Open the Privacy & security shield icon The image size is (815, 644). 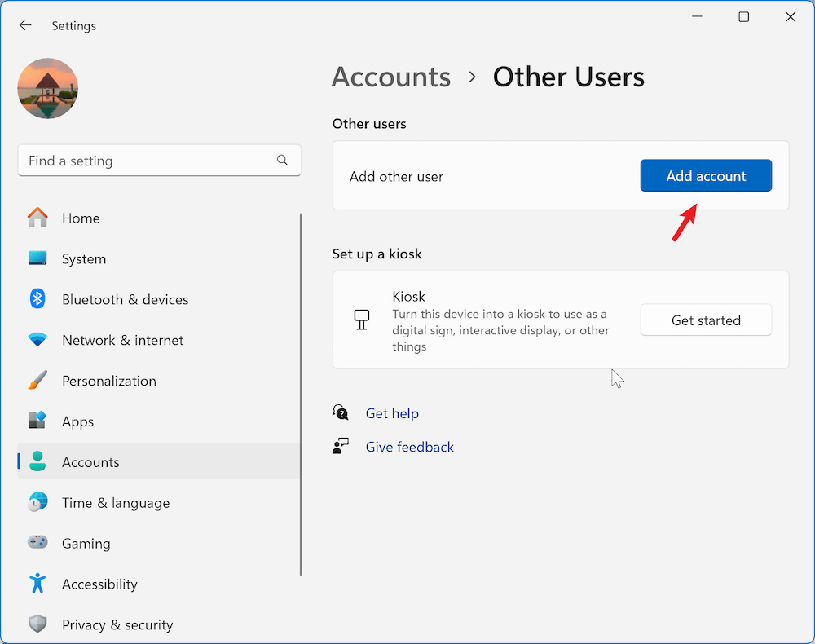pos(37,624)
